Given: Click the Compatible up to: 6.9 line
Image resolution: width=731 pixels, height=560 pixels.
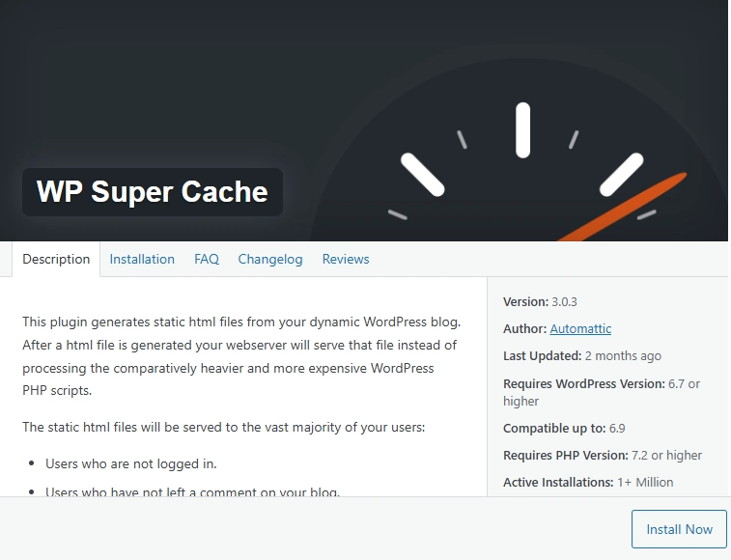Looking at the screenshot, I should (564, 428).
